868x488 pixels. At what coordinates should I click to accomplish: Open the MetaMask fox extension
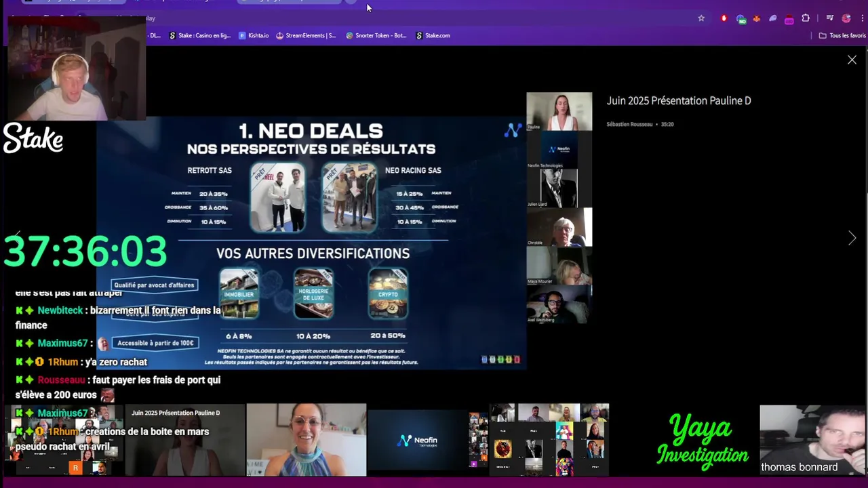(x=757, y=18)
